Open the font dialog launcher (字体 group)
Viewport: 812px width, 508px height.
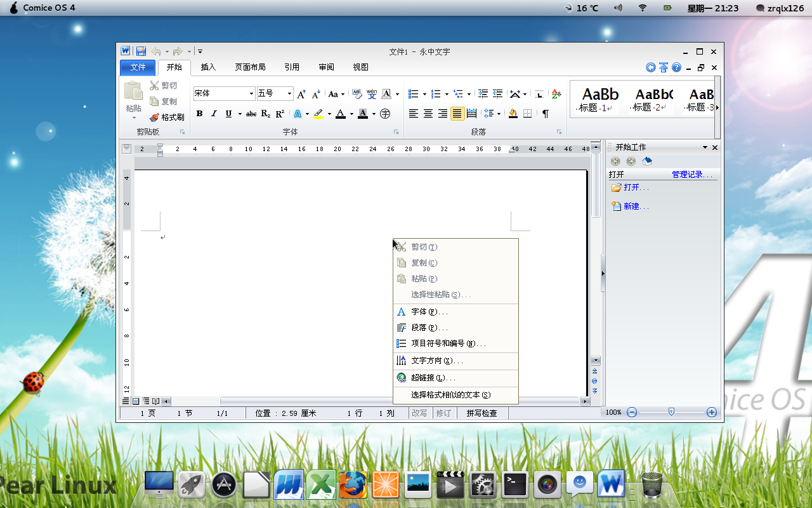[x=396, y=132]
